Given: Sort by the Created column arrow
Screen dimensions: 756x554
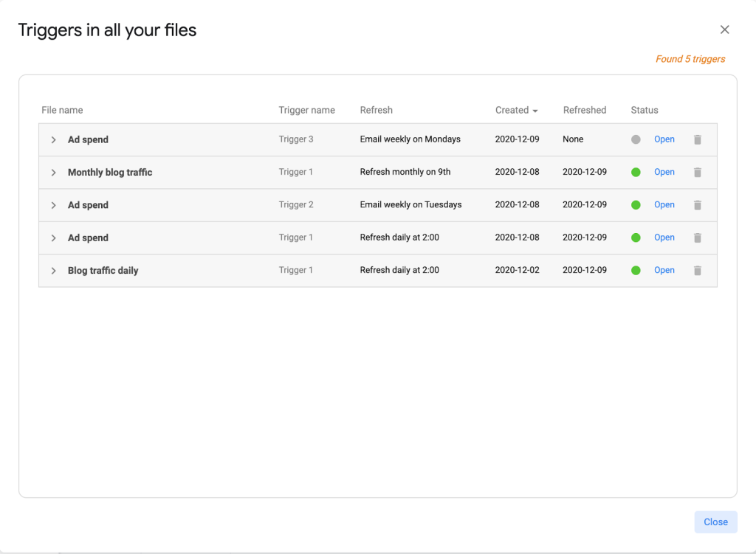Looking at the screenshot, I should pyautogui.click(x=535, y=111).
